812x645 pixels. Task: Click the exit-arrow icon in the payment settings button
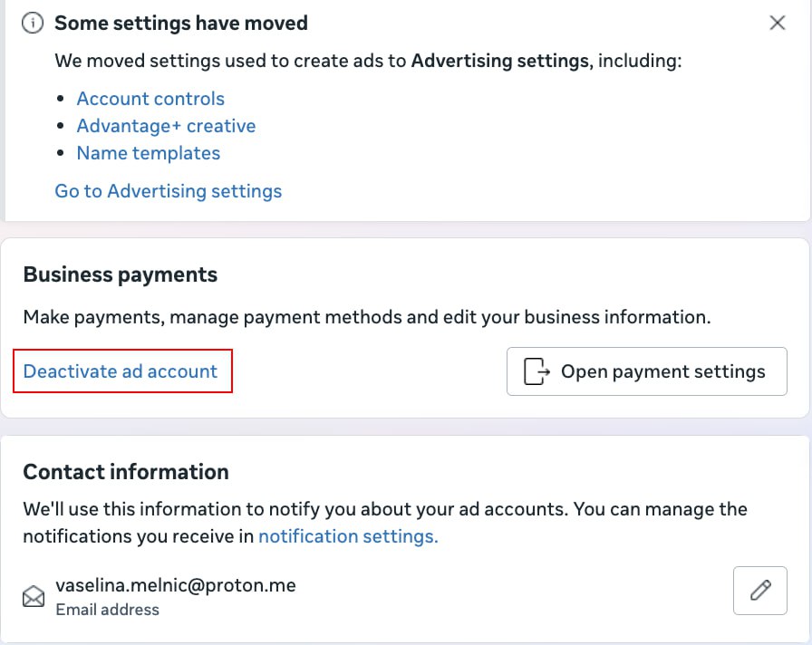pyautogui.click(x=536, y=371)
